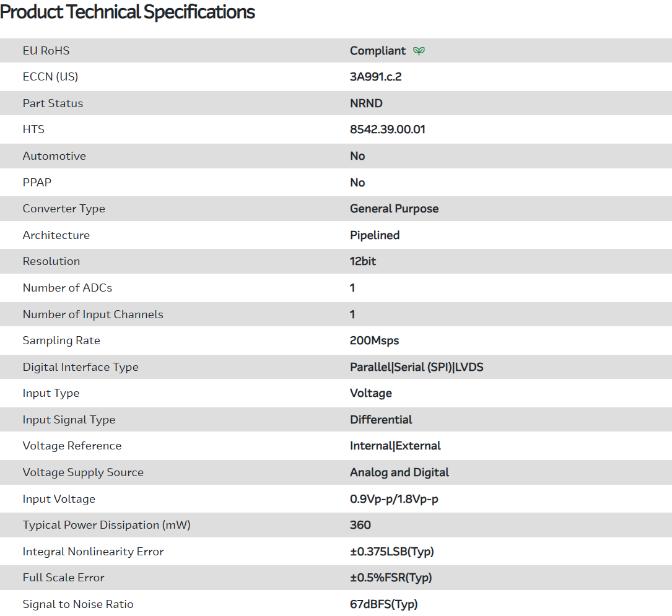Select the Differential signal type value
The image size is (672, 616).
[381, 420]
